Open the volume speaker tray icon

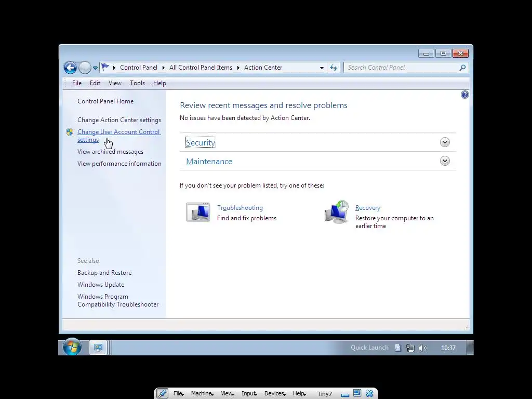pyautogui.click(x=422, y=348)
